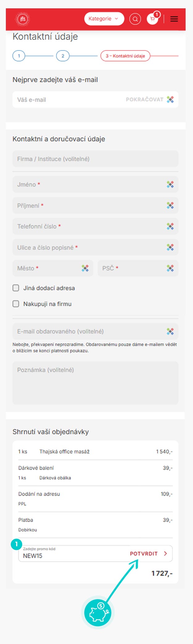Open the hamburger menu

(174, 19)
